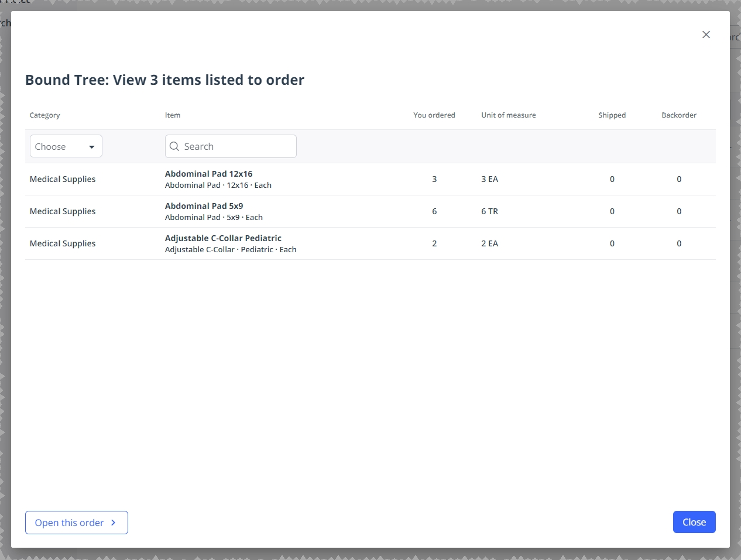Click the blue Close button
This screenshot has width=741, height=560.
[694, 522]
